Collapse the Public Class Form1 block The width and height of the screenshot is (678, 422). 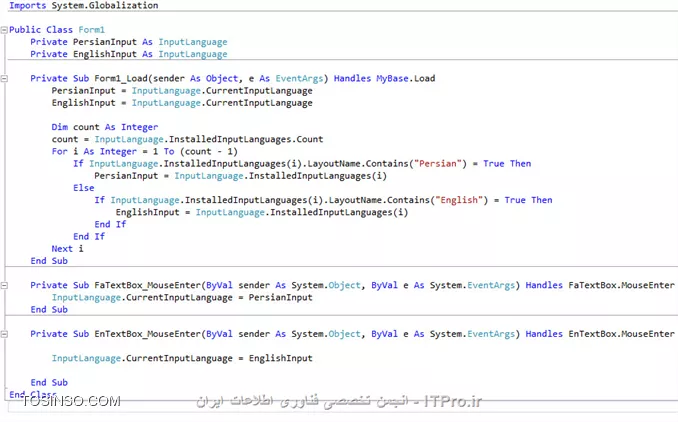(4, 30)
